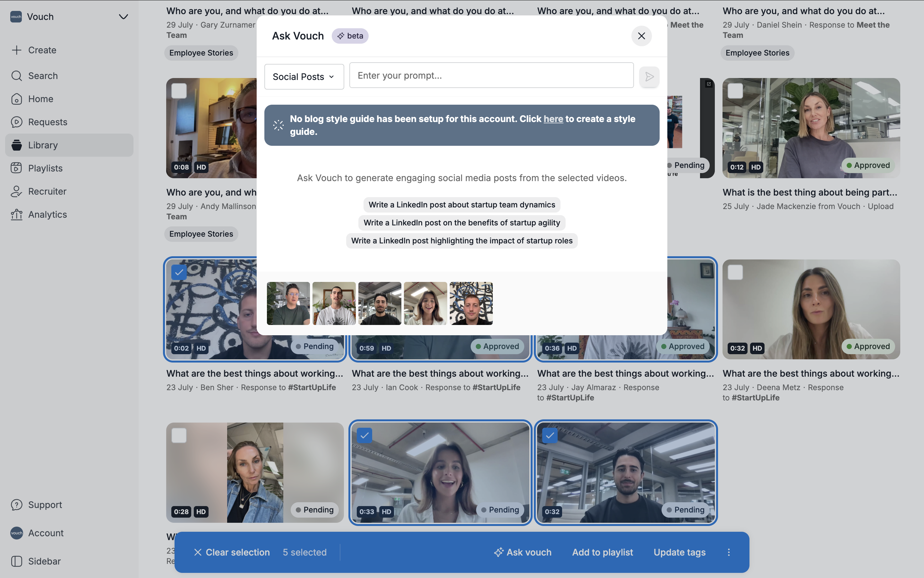Click Employee Stories tag under Gary Zurnamer
924x578 pixels.
coord(201,53)
